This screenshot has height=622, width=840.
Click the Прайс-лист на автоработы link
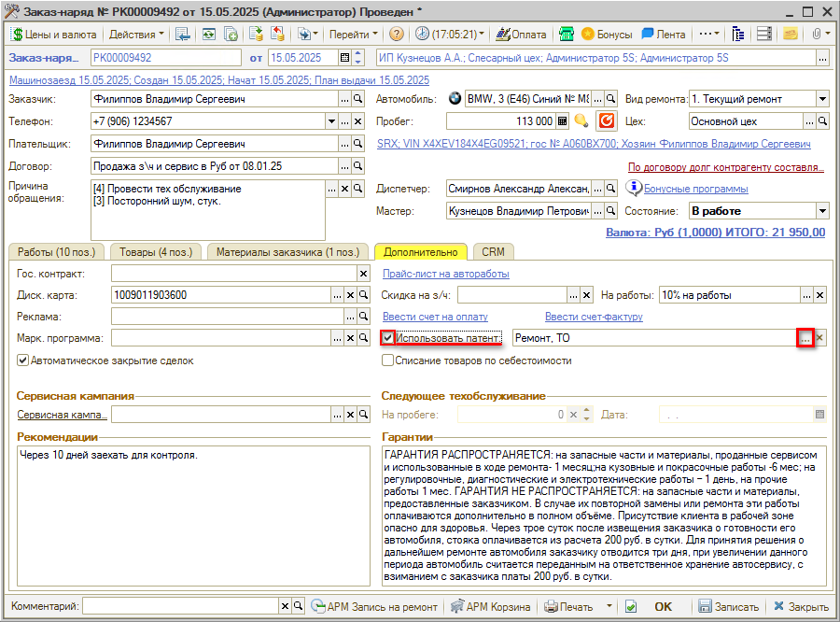(445, 274)
